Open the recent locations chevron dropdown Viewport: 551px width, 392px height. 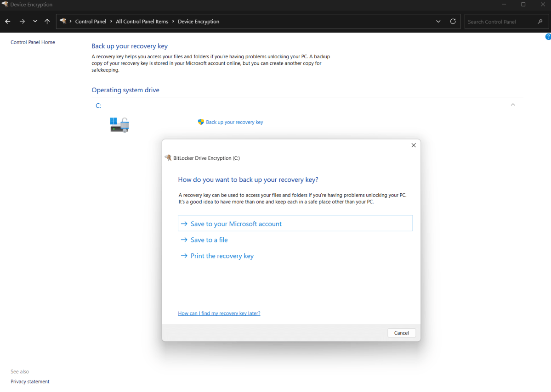[35, 21]
